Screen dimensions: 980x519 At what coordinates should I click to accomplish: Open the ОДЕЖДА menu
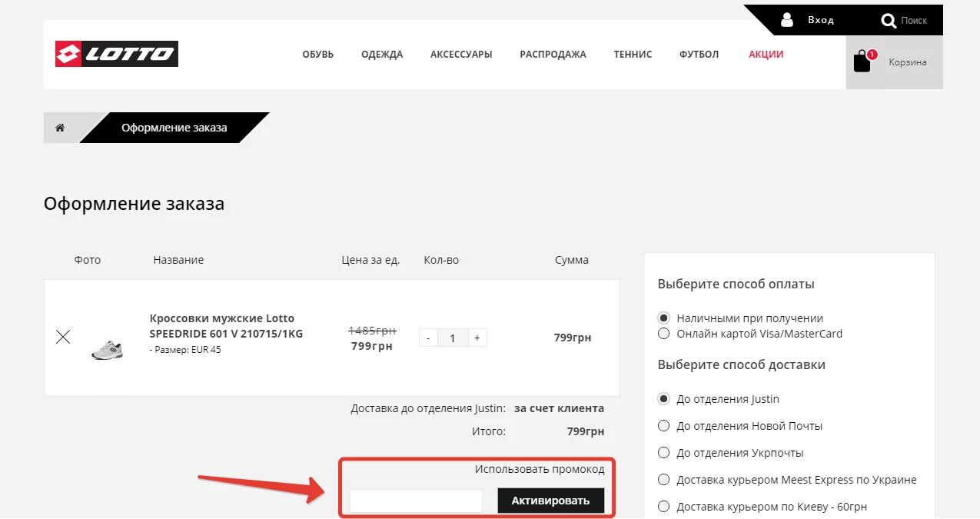(x=382, y=55)
